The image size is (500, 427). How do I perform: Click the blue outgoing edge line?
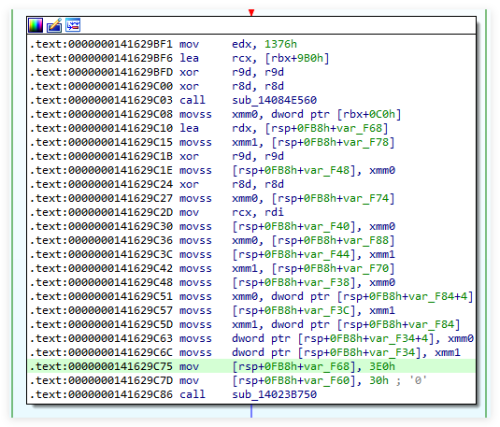point(251,411)
